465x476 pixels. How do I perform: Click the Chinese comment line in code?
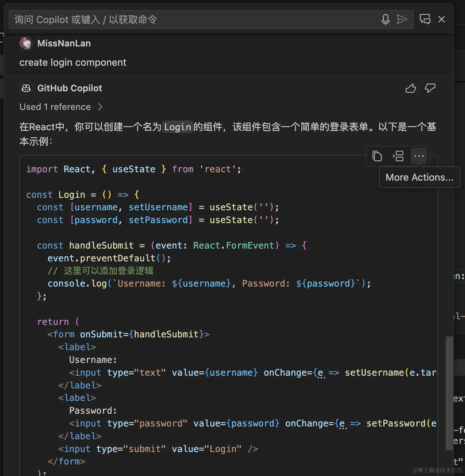100,271
